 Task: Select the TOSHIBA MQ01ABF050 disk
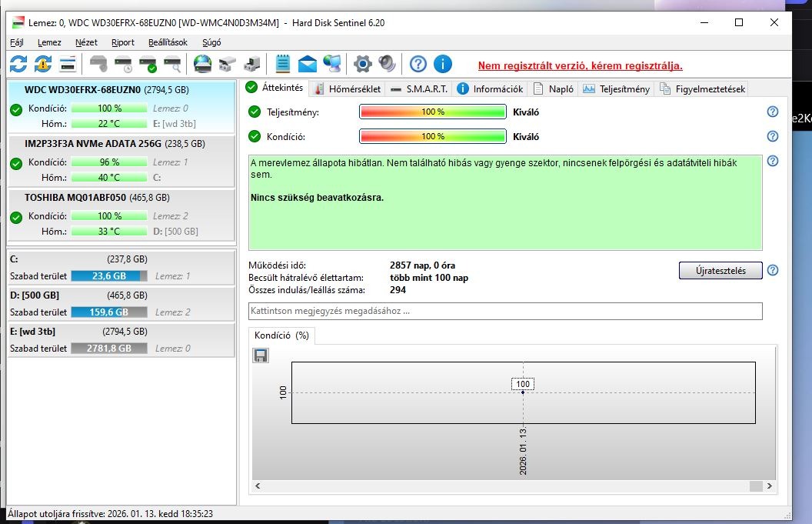pos(121,214)
